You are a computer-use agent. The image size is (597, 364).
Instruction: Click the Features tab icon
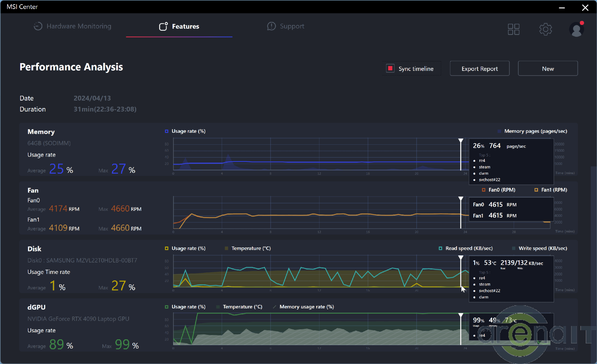(163, 27)
